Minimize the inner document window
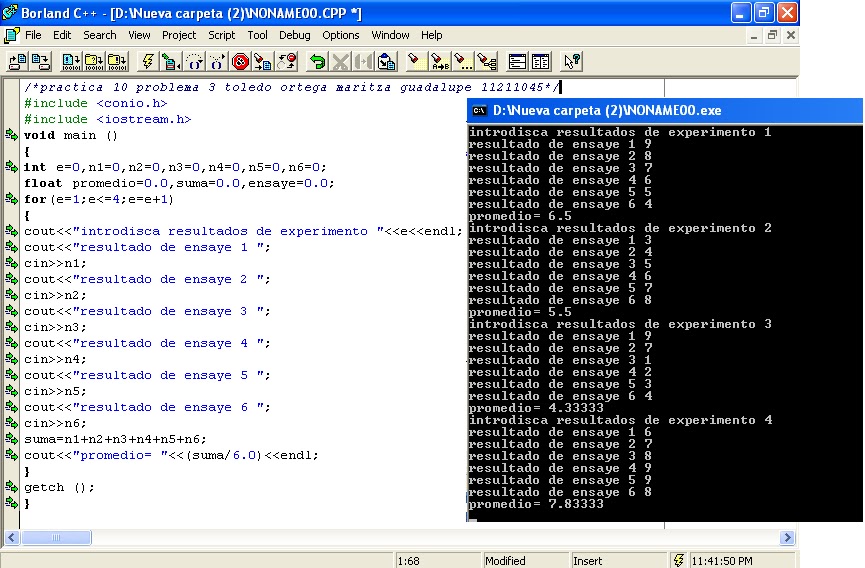 tap(754, 36)
